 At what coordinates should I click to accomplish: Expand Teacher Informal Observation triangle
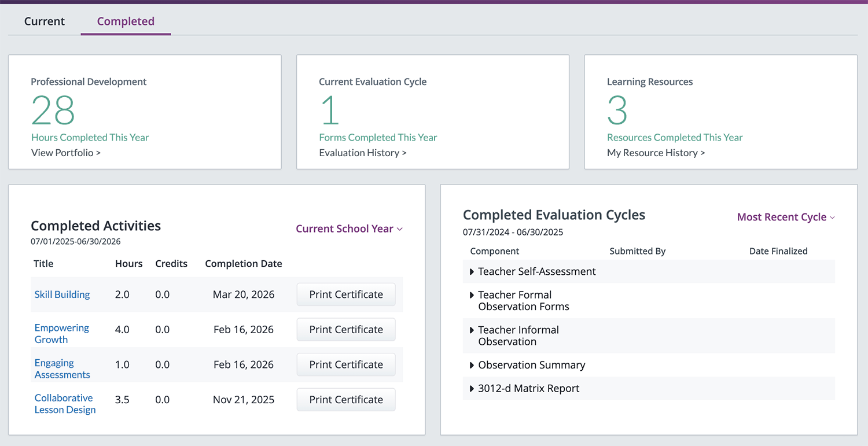[472, 330]
